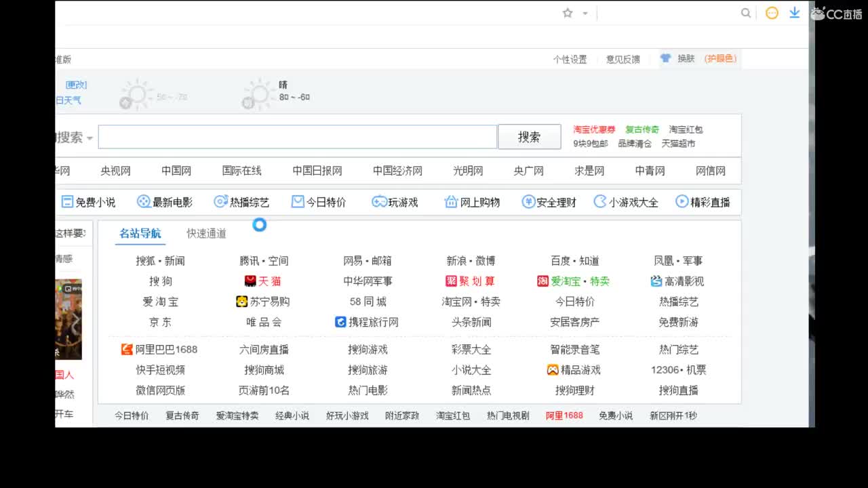Click the 搜索 button
Viewport: 868px width, 488px height.
coord(530,137)
